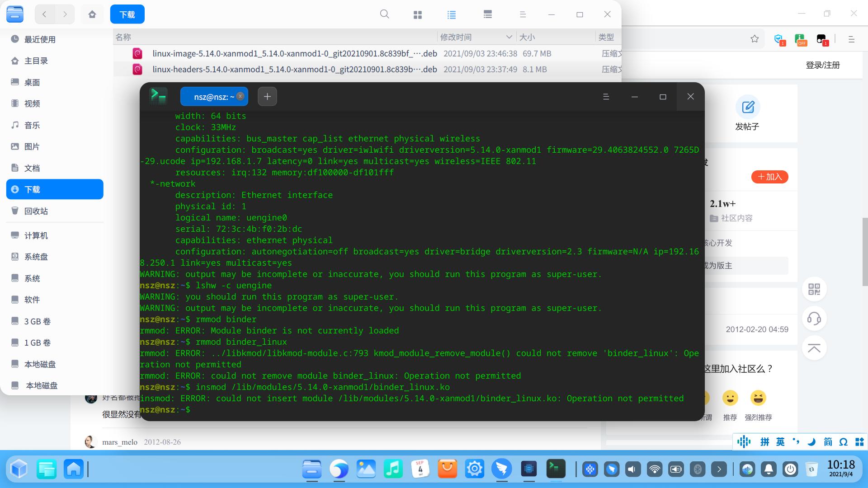868x488 pixels.
Task: Click the file manager search icon
Action: point(384,14)
